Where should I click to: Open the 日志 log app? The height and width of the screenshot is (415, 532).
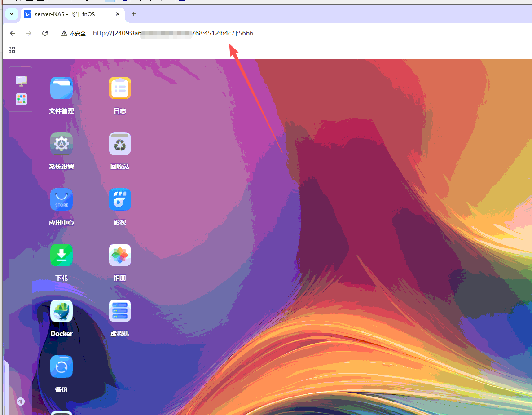coord(120,88)
